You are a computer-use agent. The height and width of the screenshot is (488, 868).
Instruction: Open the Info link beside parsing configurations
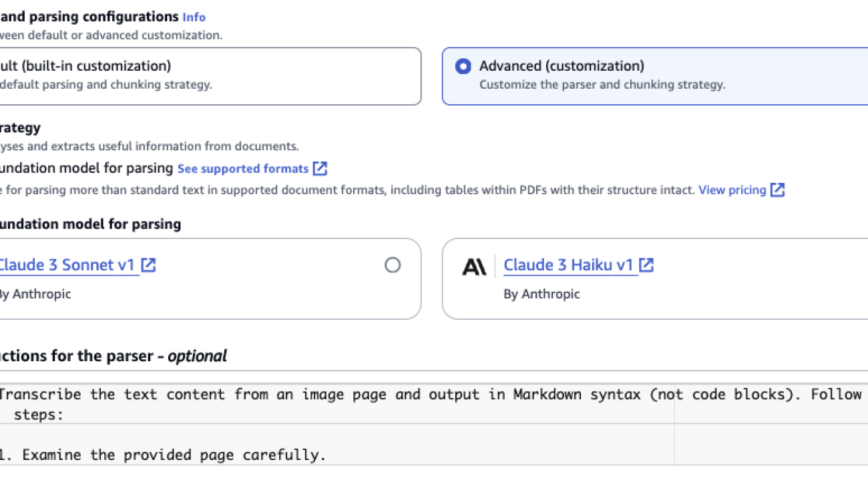(x=194, y=17)
